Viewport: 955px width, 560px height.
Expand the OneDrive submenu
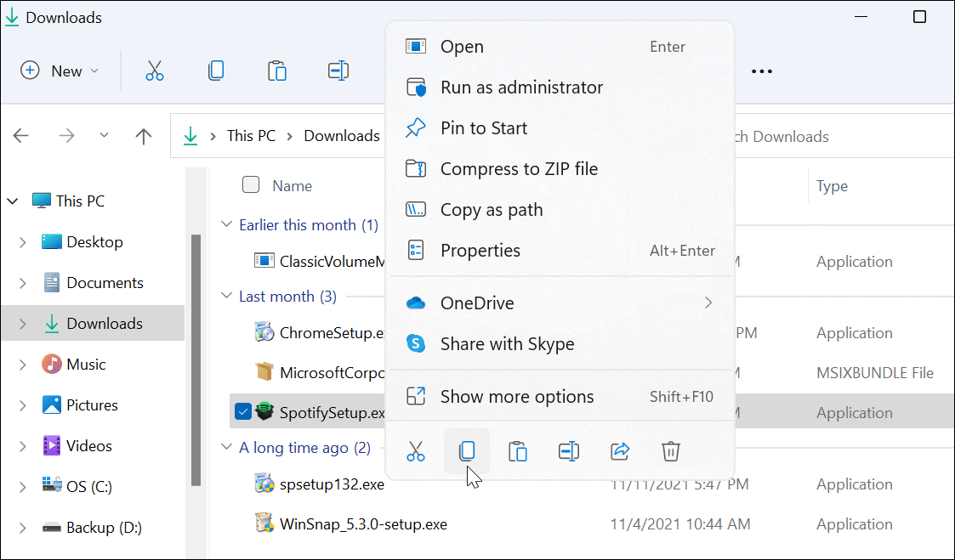(x=708, y=303)
